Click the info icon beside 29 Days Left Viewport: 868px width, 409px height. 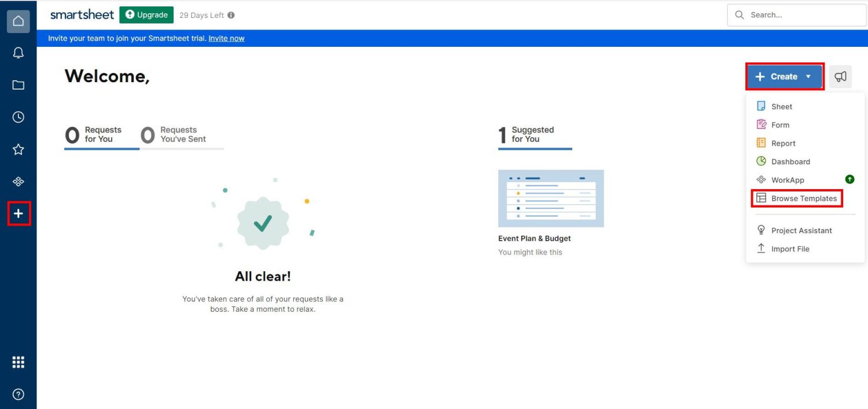pyautogui.click(x=230, y=15)
